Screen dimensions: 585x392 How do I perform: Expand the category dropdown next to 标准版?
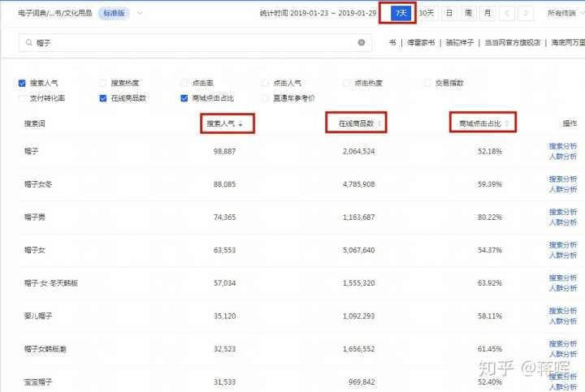coord(140,13)
